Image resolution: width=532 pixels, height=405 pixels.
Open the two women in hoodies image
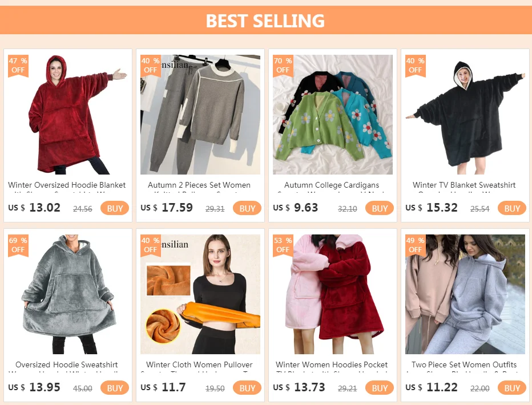coord(465,294)
